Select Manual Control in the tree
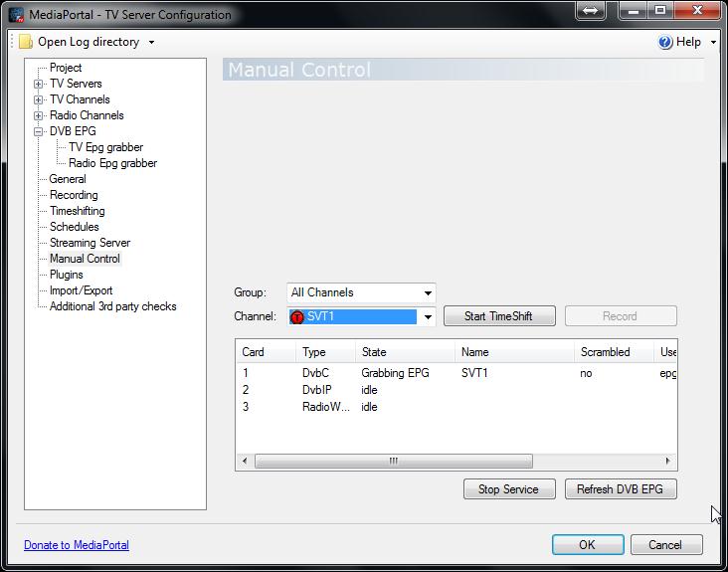Viewport: 728px width, 572px height. tap(85, 259)
